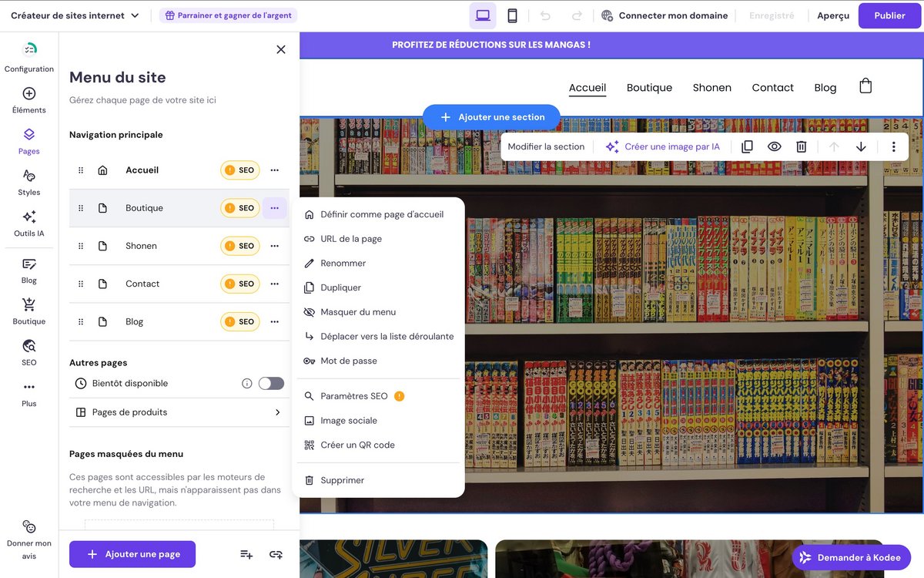Screen dimensions: 924x578
Task: Open the Outils IA sidebar panel
Action: coord(29,223)
